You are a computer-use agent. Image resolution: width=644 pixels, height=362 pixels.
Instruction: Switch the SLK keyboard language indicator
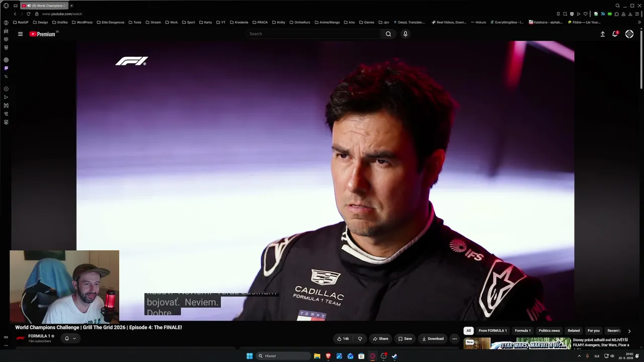(x=597, y=356)
